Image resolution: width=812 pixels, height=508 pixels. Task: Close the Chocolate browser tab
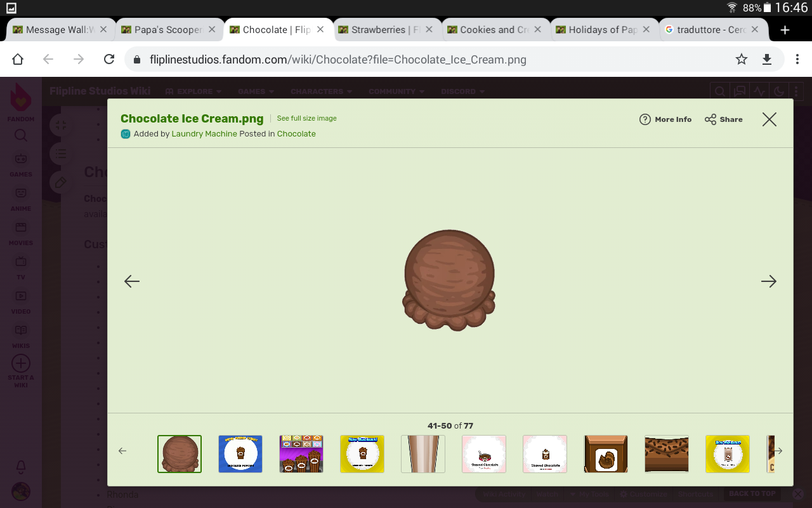(x=320, y=29)
